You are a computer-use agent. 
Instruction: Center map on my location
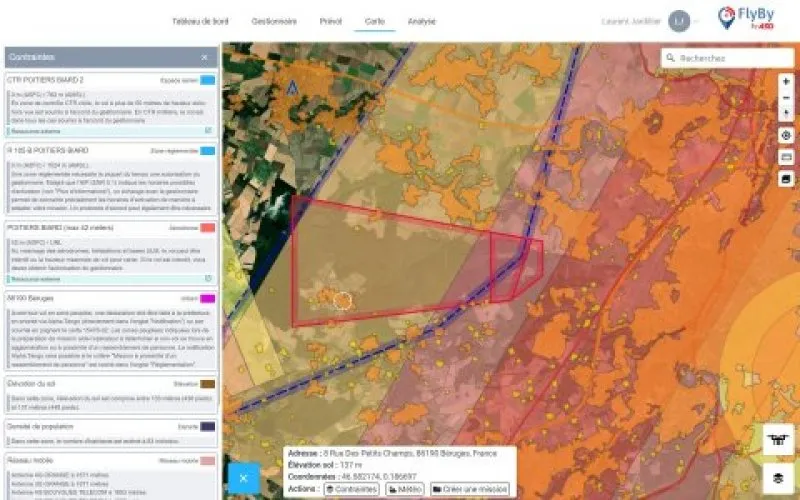pos(786,135)
